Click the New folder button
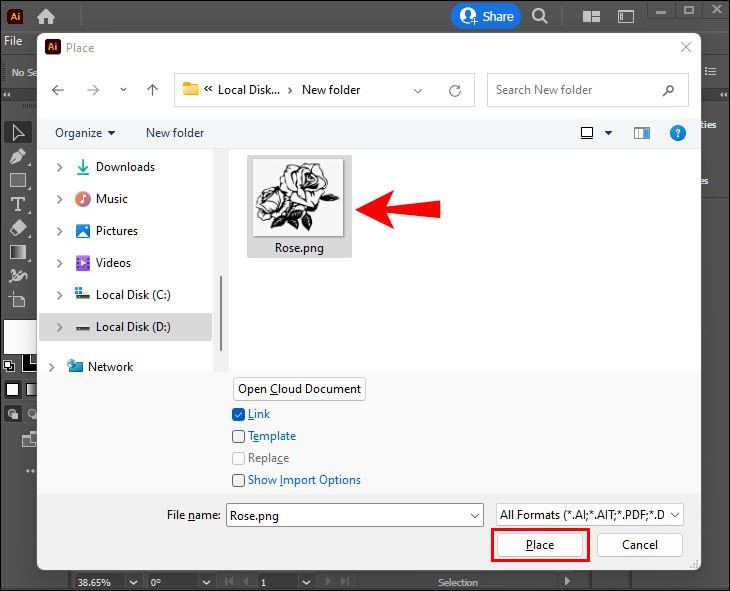The width and height of the screenshot is (730, 591). pos(175,133)
